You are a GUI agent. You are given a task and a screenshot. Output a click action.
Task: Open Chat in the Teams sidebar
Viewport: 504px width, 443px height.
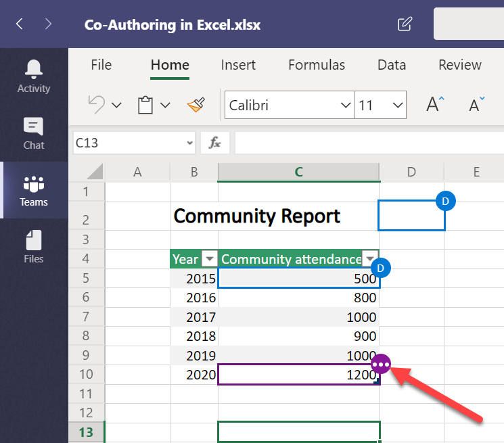pos(34,133)
